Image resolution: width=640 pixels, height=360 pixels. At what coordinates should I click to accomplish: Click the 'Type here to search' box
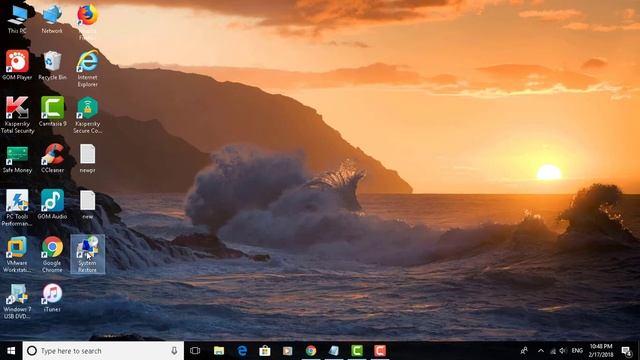point(103,351)
